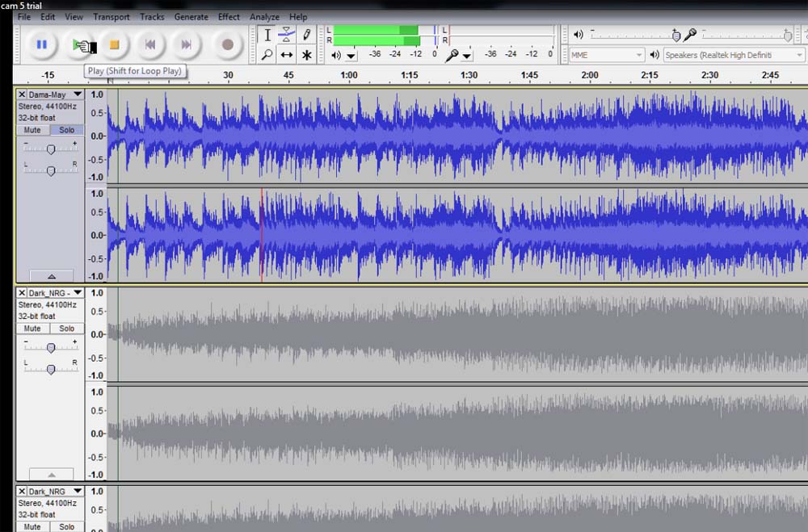The image size is (808, 532).
Task: Mute the bottom Dark_NRG track
Action: [x=32, y=526]
